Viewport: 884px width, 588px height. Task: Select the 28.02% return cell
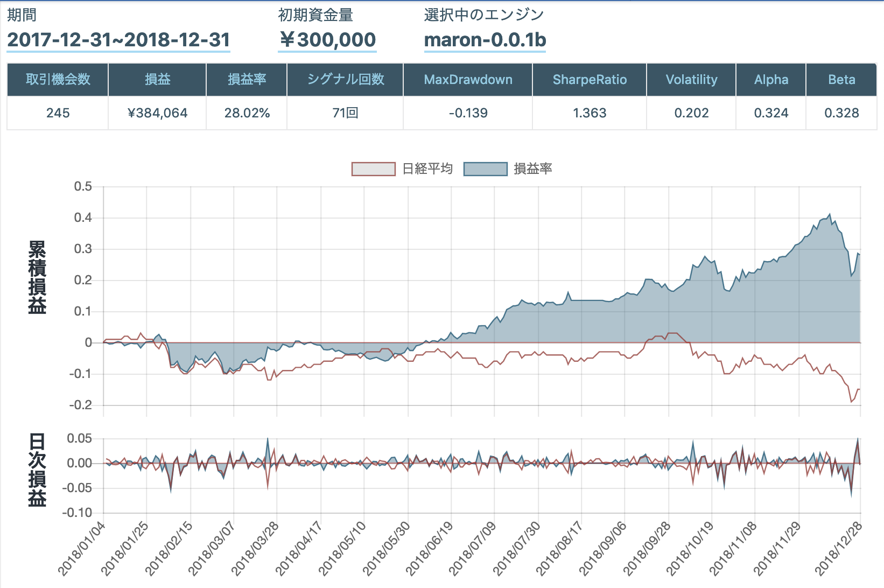point(247,113)
